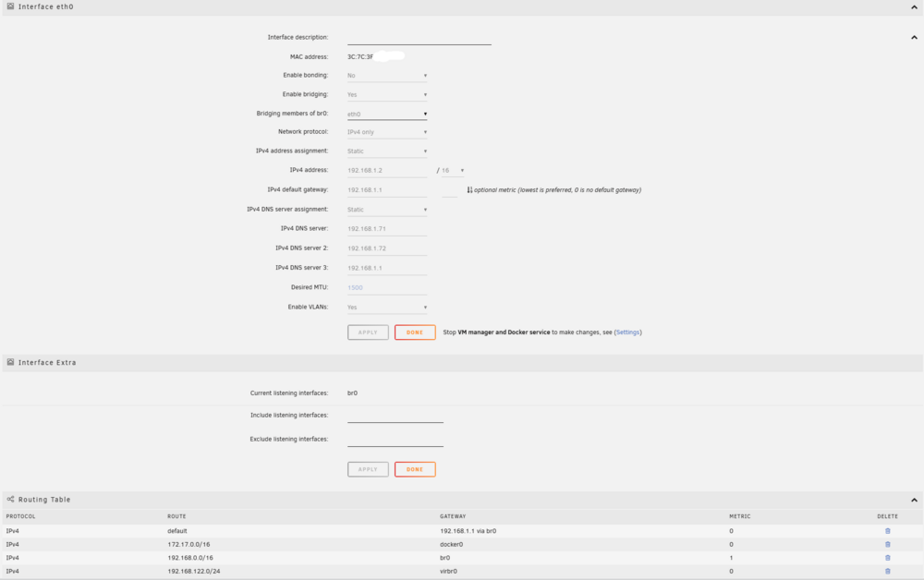This screenshot has width=924, height=580.
Task: Click the IPv4 DNS server field
Action: point(387,228)
